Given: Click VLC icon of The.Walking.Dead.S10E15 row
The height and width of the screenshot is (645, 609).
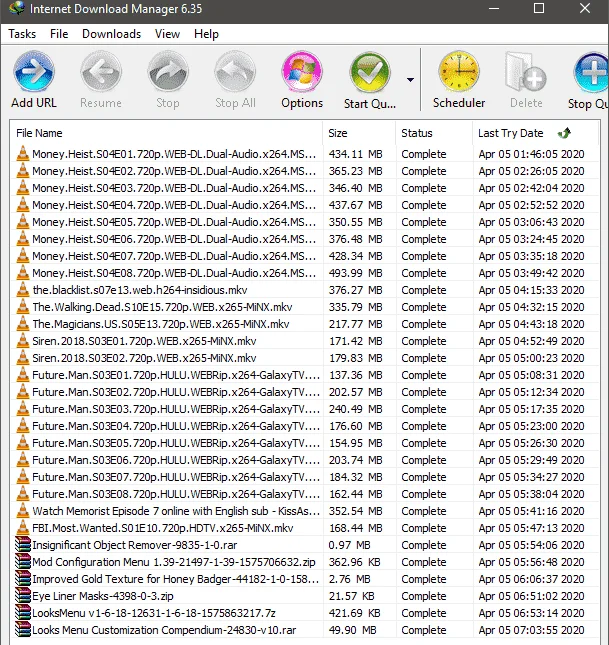Looking at the screenshot, I should click(x=23, y=307).
